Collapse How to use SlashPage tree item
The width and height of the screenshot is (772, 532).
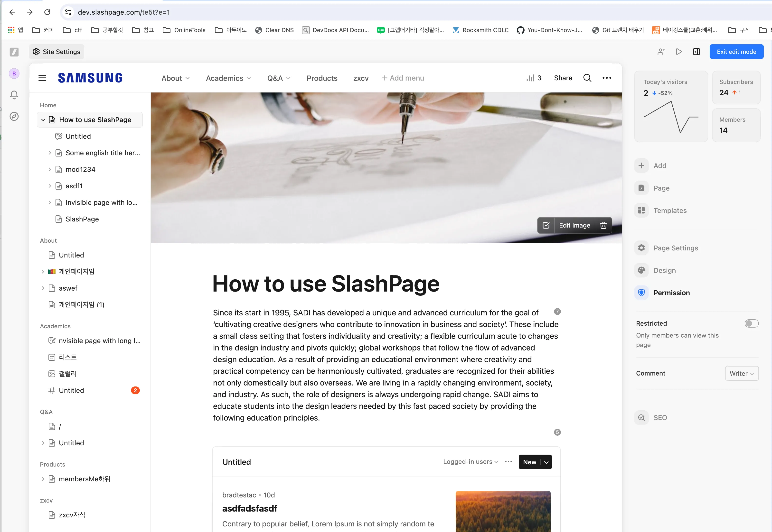point(43,120)
